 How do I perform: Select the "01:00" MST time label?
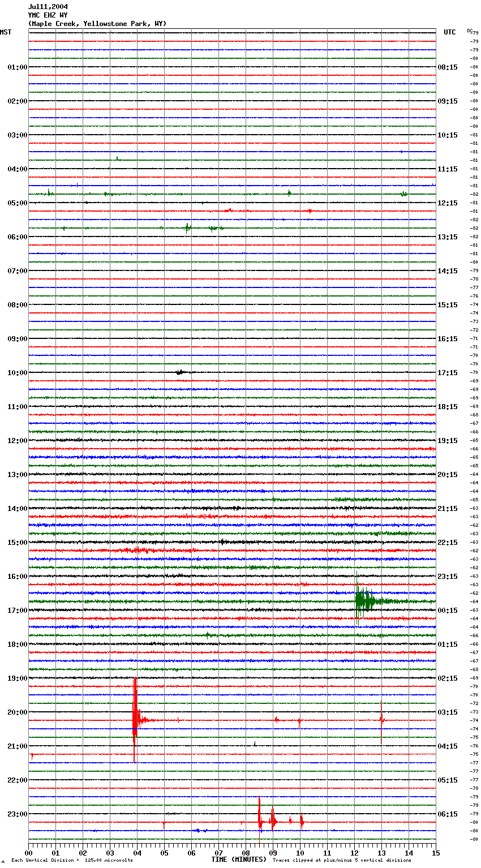click(x=18, y=67)
